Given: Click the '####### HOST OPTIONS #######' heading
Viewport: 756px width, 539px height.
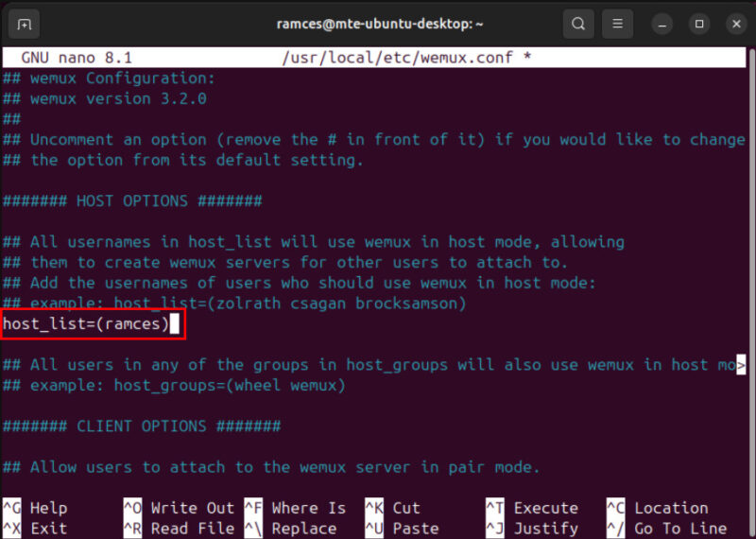Looking at the screenshot, I should click(x=132, y=200).
